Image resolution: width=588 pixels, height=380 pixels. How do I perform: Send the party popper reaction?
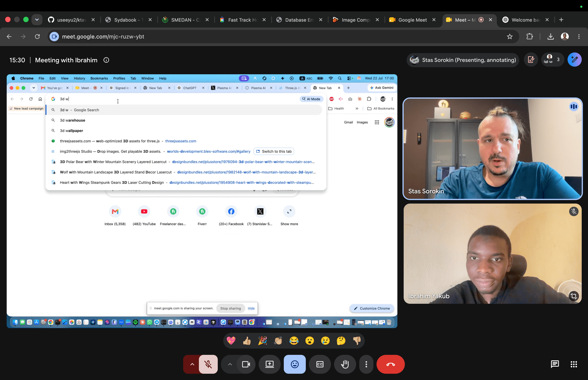pyautogui.click(x=263, y=341)
